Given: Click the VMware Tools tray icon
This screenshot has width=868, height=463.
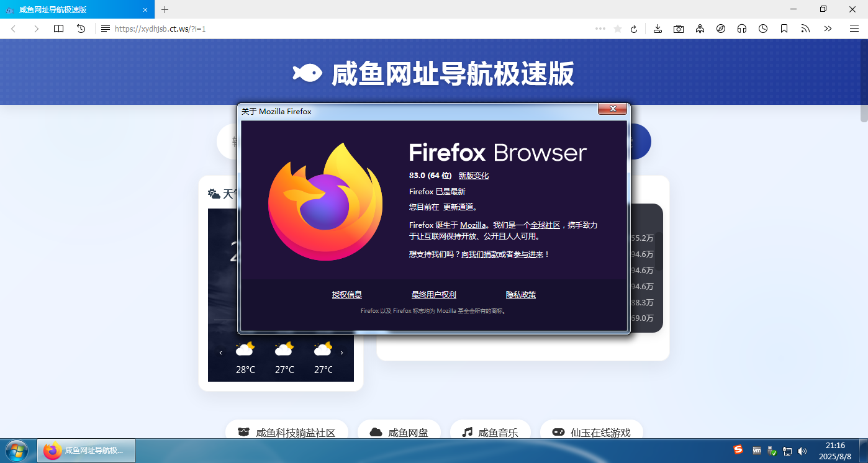Looking at the screenshot, I should tap(757, 451).
